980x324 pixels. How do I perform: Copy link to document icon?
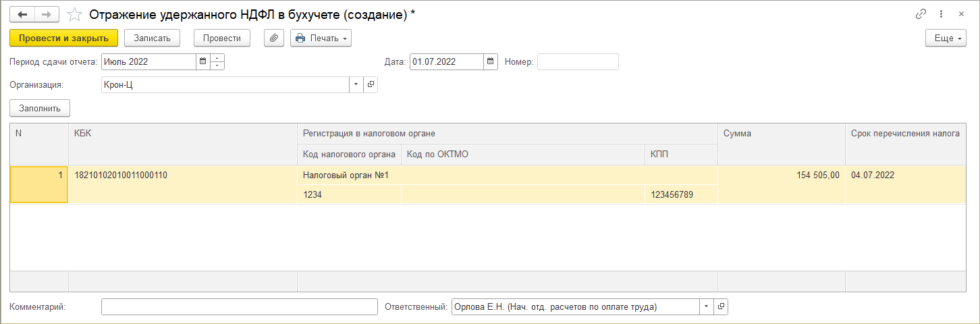point(921,14)
